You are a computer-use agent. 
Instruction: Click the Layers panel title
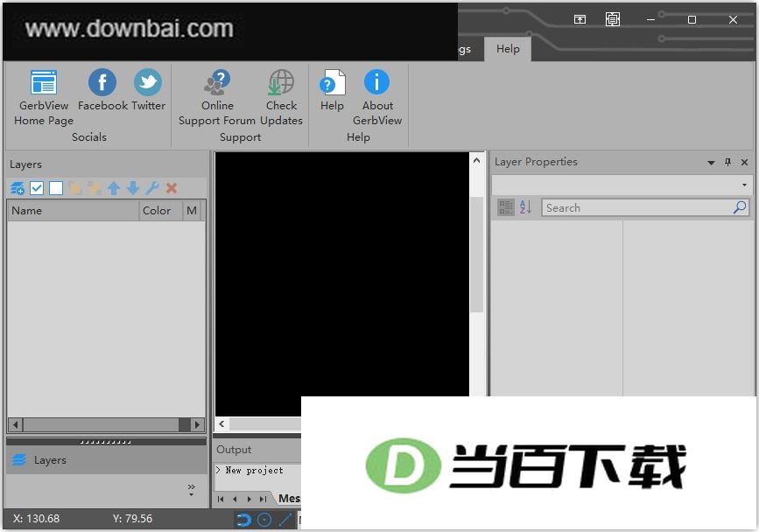tap(25, 164)
